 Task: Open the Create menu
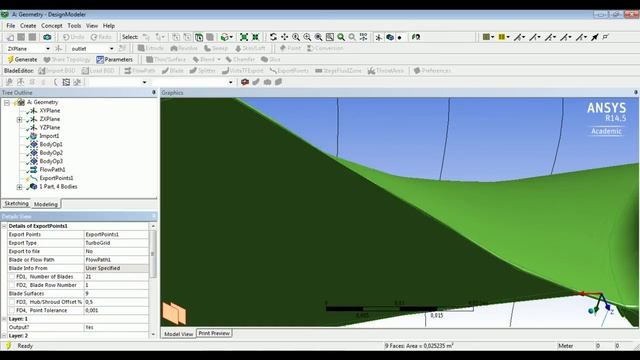pos(28,26)
